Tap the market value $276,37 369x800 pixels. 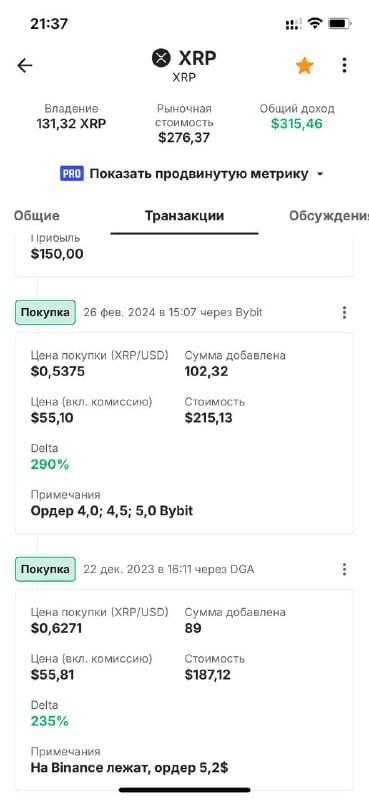pos(184,137)
